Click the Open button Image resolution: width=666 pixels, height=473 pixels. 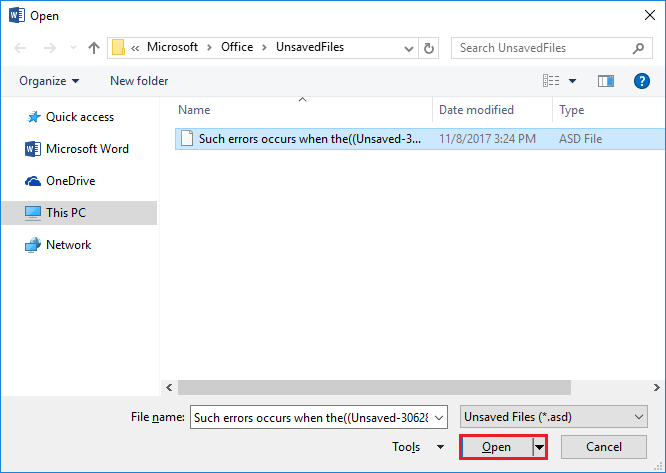(496, 447)
